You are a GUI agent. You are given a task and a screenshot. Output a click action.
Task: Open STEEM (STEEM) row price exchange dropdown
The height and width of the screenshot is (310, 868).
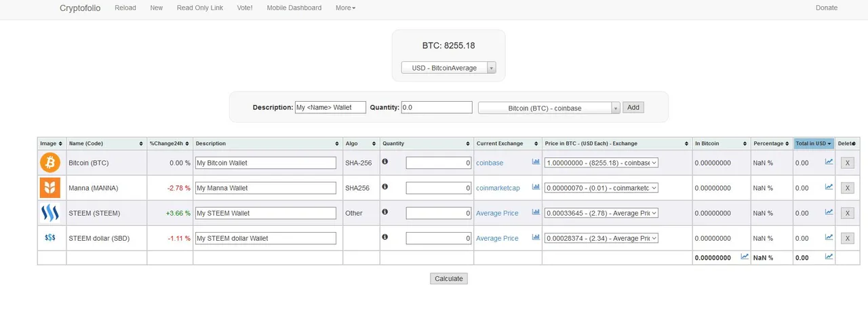click(601, 213)
